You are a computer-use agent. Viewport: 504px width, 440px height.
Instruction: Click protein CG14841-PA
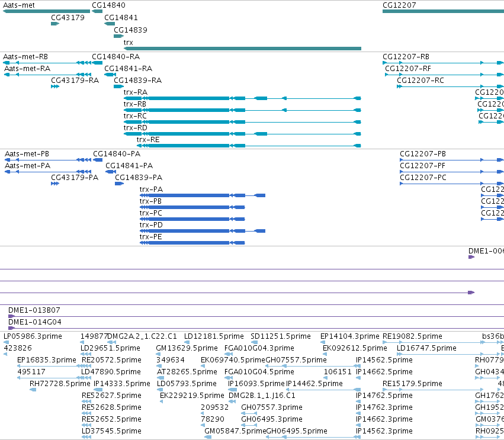tap(111, 172)
